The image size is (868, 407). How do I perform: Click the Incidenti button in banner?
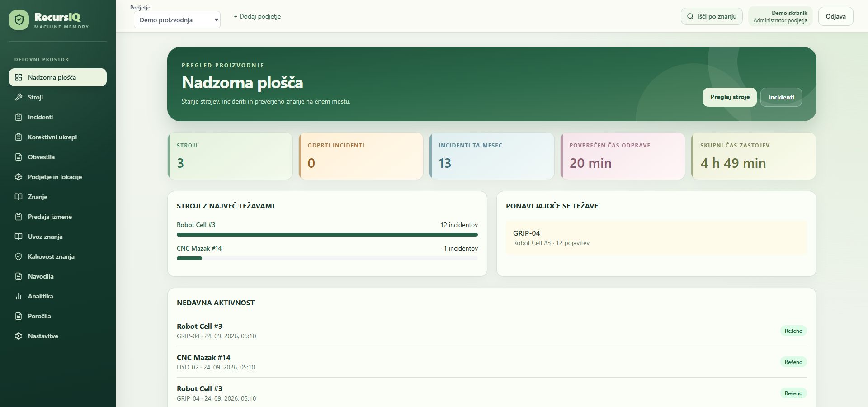(x=781, y=97)
